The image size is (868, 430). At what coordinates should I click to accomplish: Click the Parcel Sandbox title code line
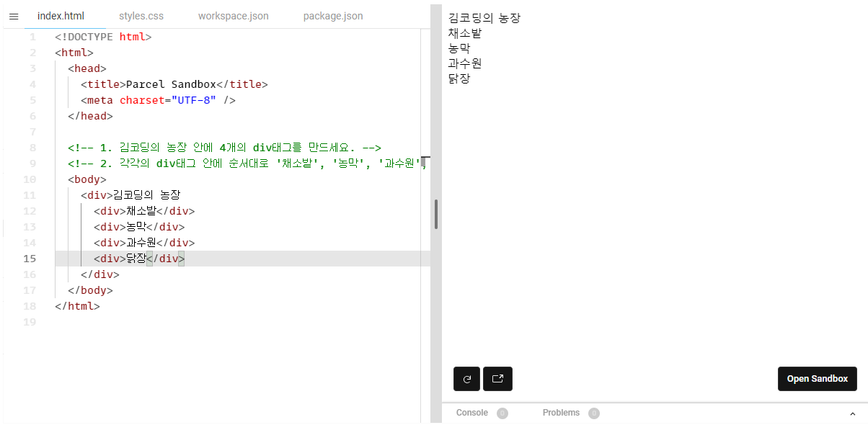pos(174,84)
